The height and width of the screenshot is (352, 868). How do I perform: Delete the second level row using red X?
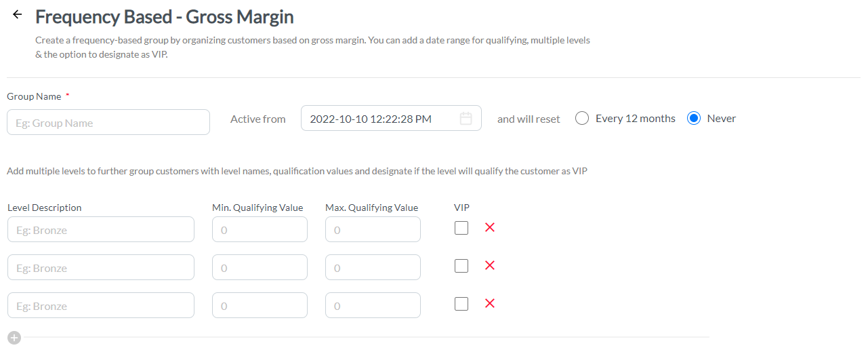pos(490,266)
